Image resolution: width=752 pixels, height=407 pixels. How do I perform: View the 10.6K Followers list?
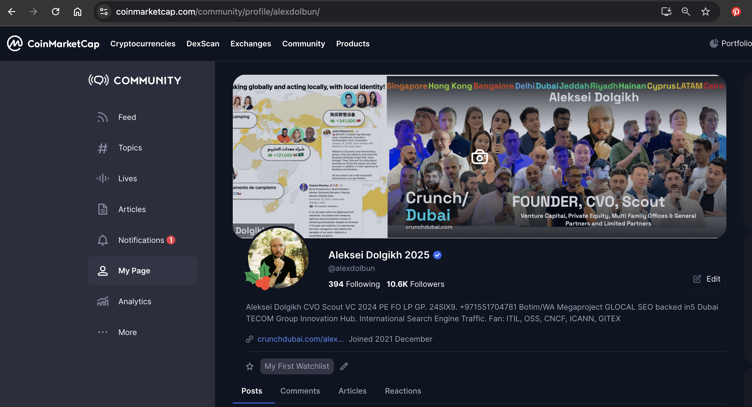(x=415, y=284)
